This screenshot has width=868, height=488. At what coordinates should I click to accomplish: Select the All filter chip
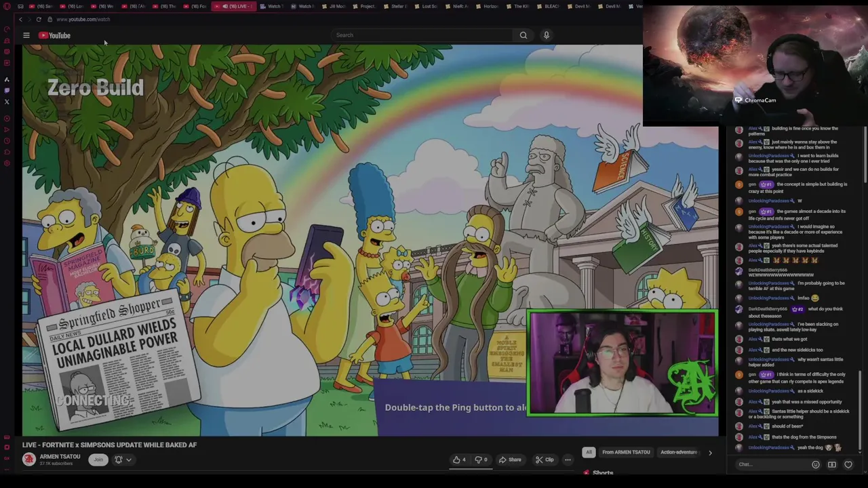[x=589, y=452]
